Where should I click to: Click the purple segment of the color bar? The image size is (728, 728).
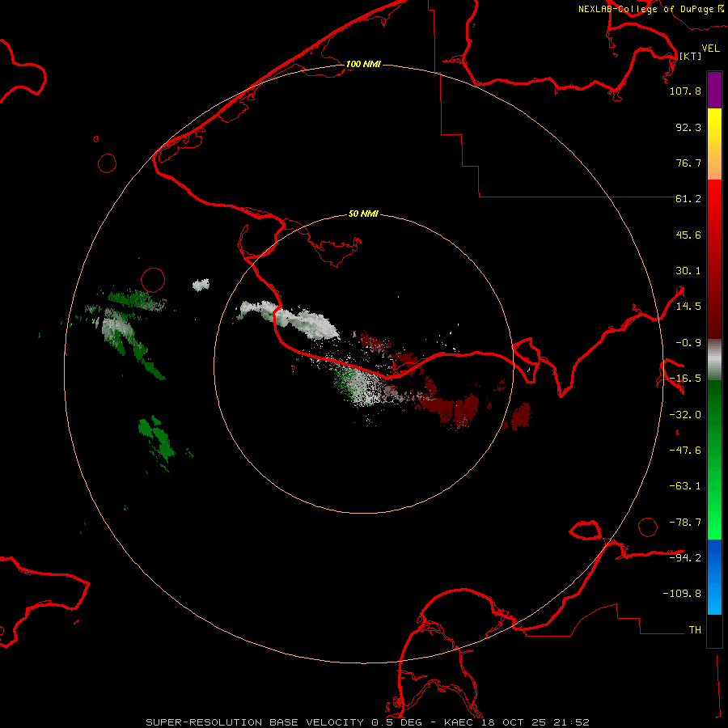(714, 90)
